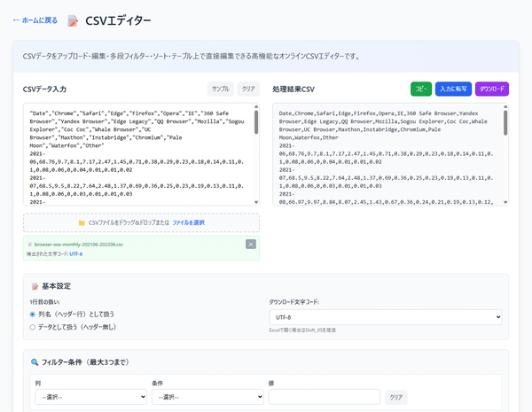532x412 pixels.
Task: Click the filter conditions magnifier icon
Action: (x=35, y=361)
